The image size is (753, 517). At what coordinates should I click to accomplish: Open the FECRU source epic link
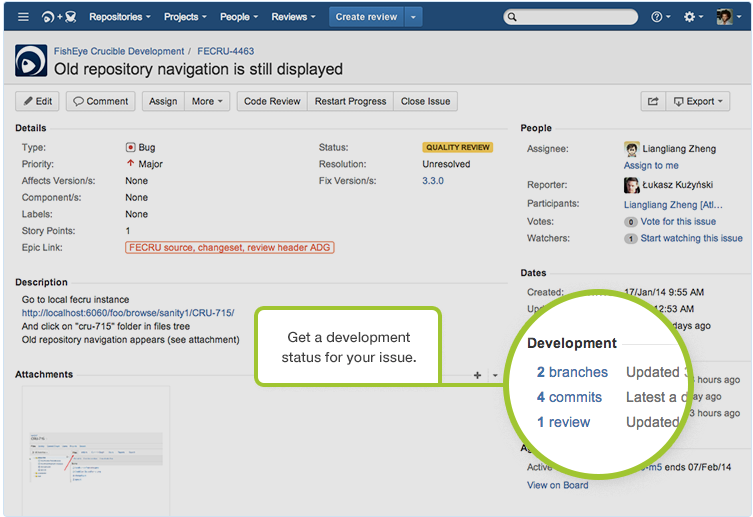(x=230, y=248)
